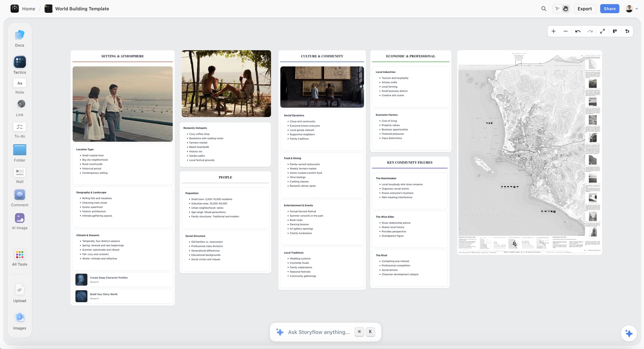
Task: Select 'Cozy coffee shop' list item
Action: [199, 134]
